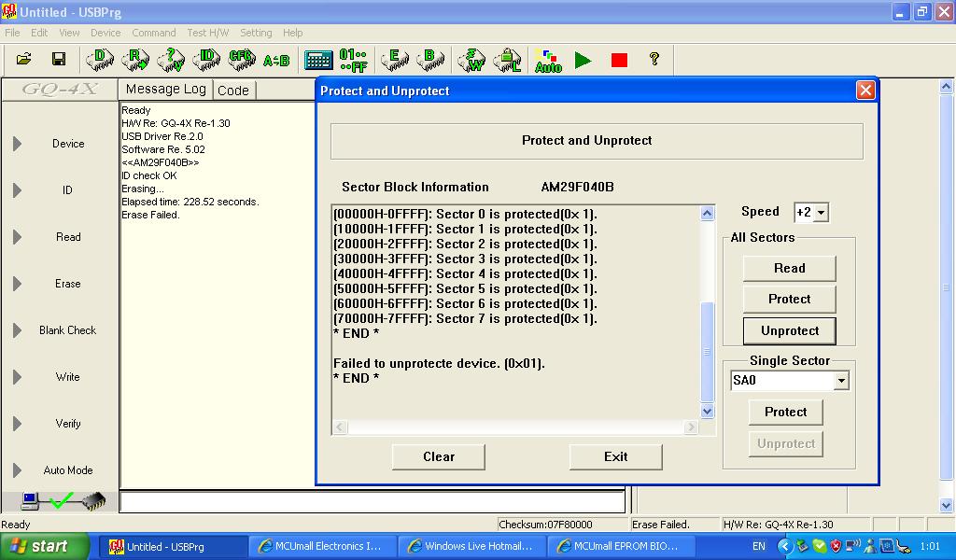This screenshot has height=560, width=956.
Task: Click the chip ID icon in toolbar
Action: 206,59
